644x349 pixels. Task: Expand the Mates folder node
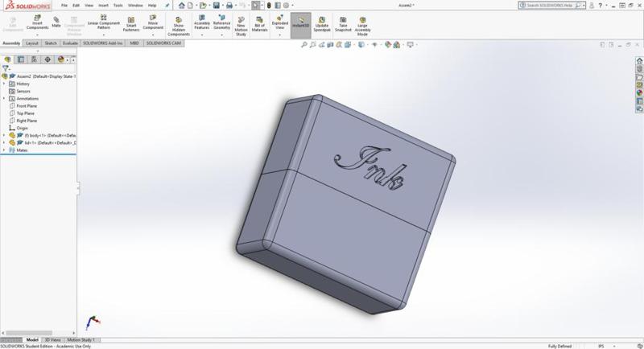(4, 150)
